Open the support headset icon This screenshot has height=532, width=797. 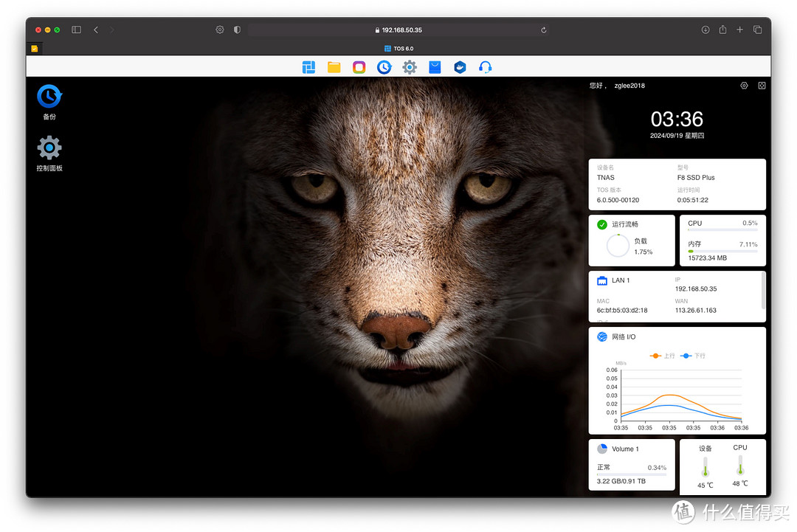tap(485, 67)
